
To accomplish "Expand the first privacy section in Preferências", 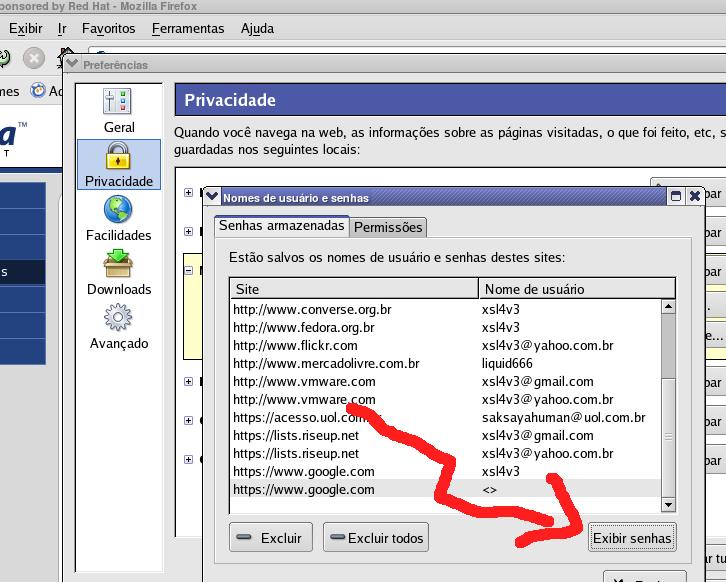I will (188, 192).
